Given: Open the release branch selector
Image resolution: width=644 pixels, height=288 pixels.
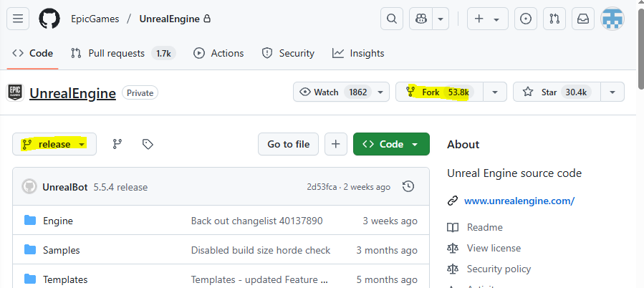Looking at the screenshot, I should tap(54, 144).
